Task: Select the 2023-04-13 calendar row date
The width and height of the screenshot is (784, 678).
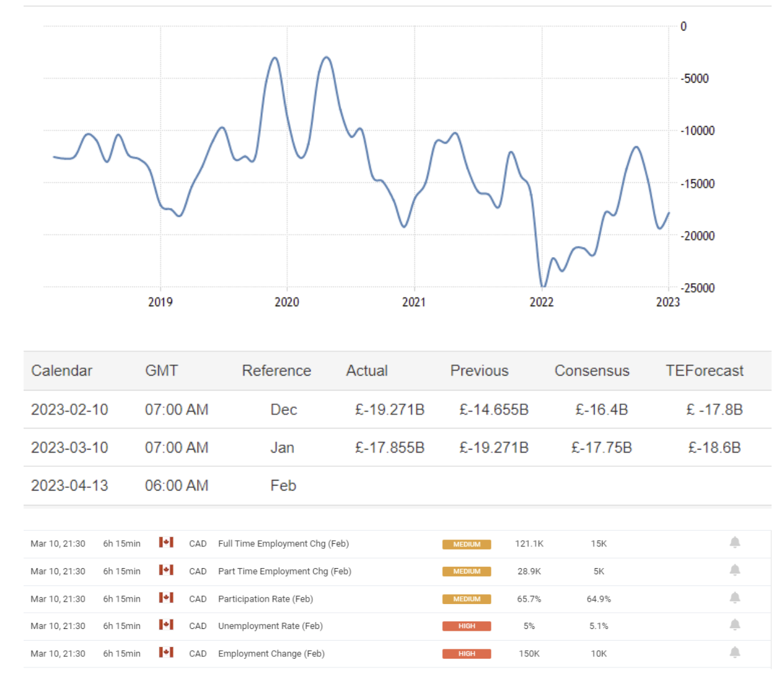Action: point(70,486)
